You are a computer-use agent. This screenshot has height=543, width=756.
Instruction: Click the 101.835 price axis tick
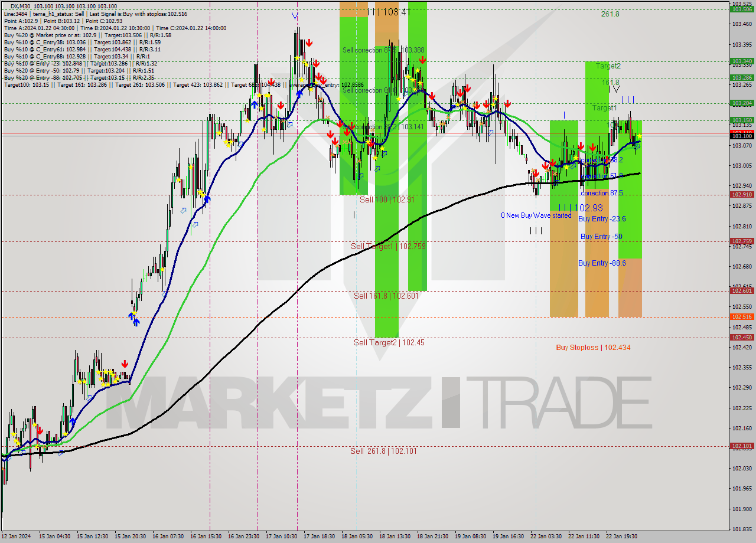(x=742, y=529)
